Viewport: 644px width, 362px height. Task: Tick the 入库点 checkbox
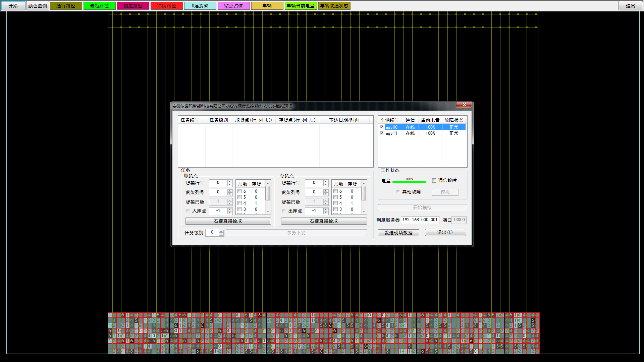(188, 211)
